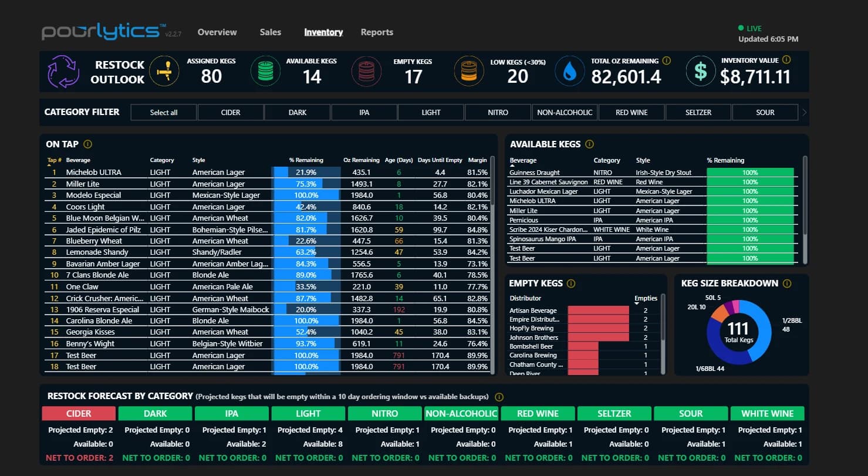Click the 1/2BBL donut chart segment
The height and width of the screenshot is (476, 868).
point(762,332)
